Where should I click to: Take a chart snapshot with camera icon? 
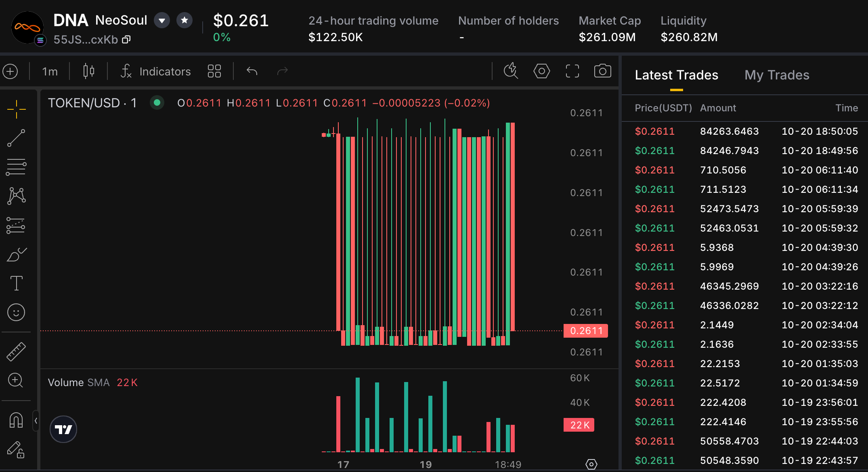[x=602, y=71]
